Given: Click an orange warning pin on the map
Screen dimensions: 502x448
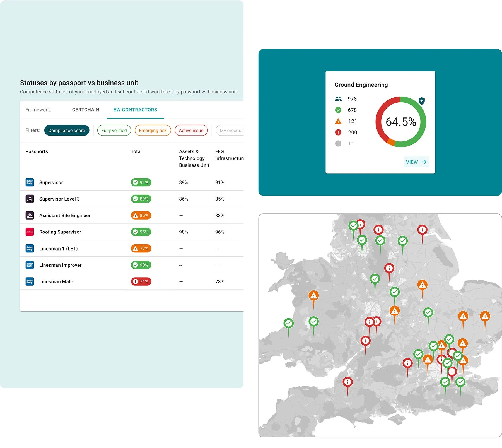Looking at the screenshot, I should pos(313,296).
